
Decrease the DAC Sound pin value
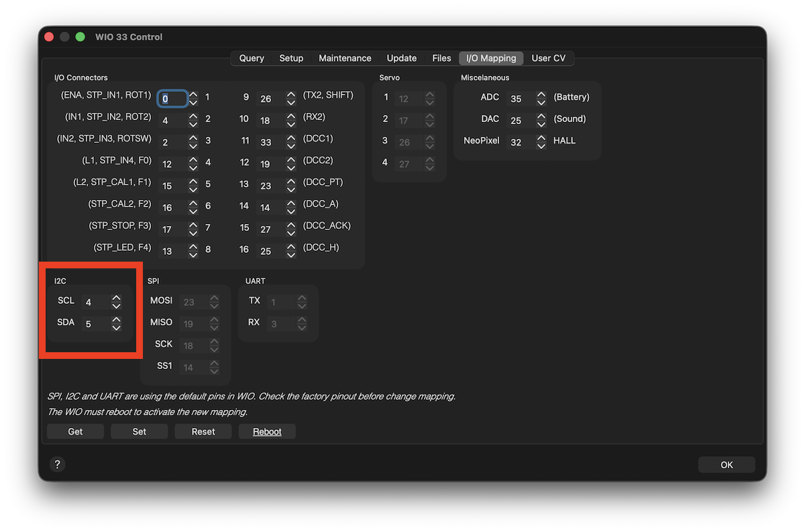pyautogui.click(x=541, y=123)
